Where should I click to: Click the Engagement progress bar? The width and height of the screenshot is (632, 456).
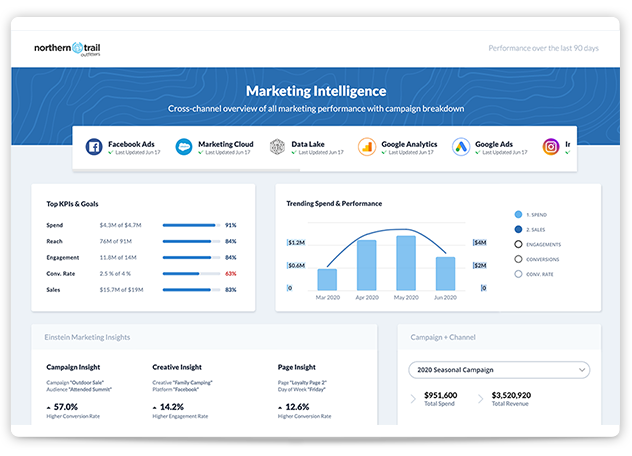[x=191, y=258]
